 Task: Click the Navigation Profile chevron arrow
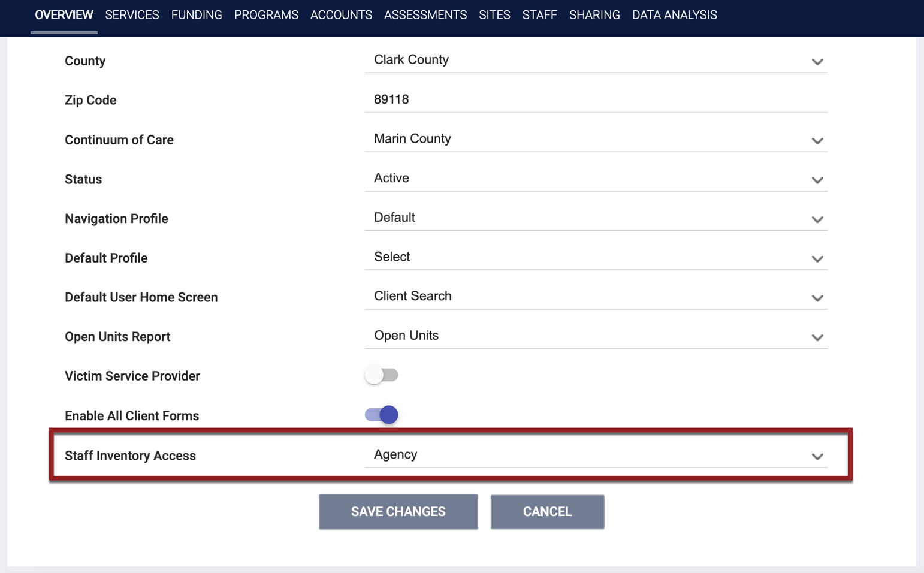pyautogui.click(x=817, y=219)
